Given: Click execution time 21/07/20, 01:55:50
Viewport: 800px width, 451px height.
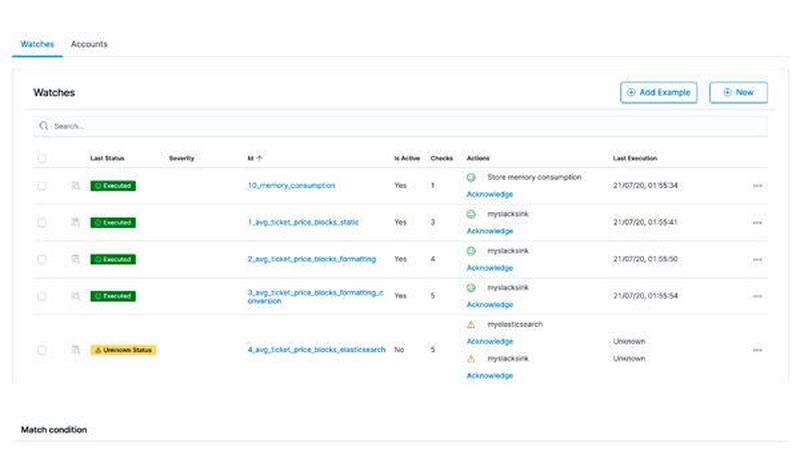Looking at the screenshot, I should click(645, 259).
